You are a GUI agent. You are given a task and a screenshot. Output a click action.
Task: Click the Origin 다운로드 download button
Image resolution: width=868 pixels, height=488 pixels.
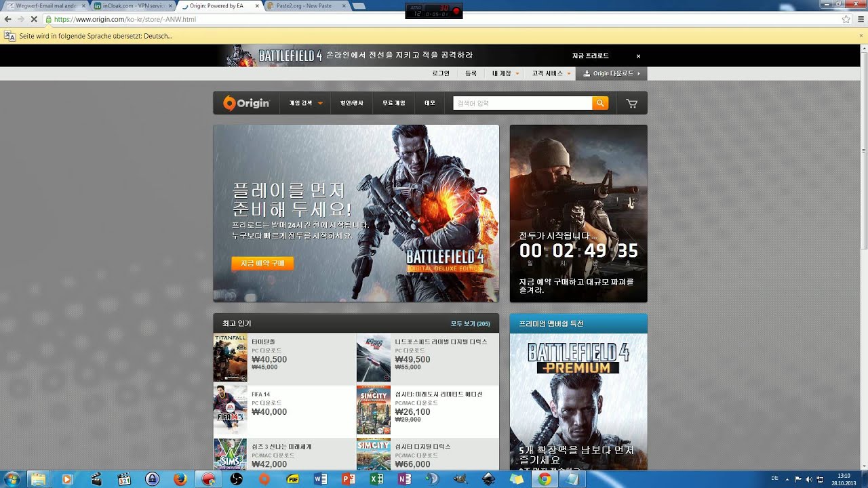611,73
